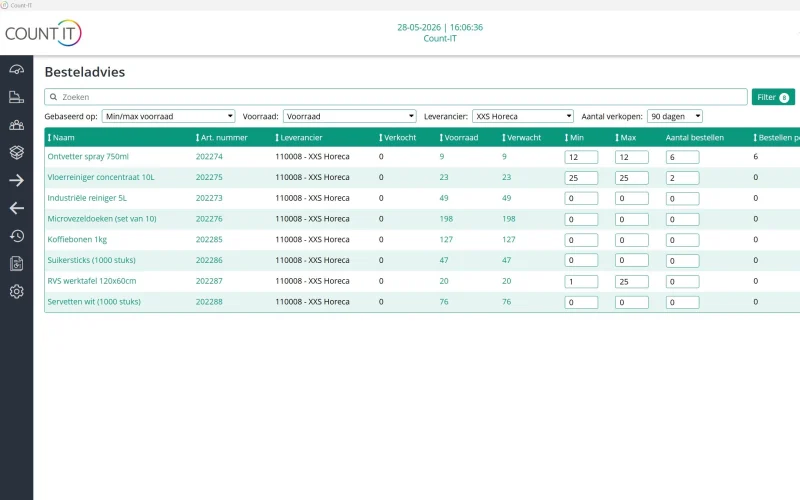Click the Filter button

point(773,97)
